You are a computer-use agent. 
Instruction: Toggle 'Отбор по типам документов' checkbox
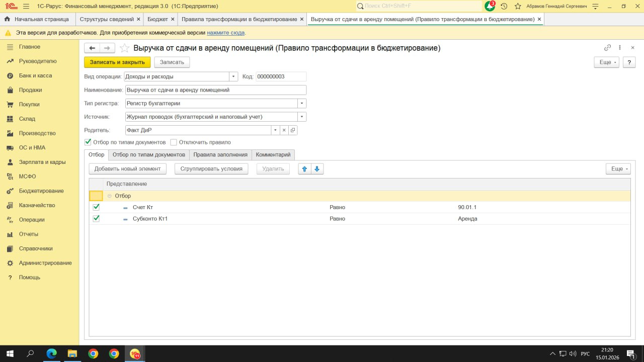tap(88, 142)
